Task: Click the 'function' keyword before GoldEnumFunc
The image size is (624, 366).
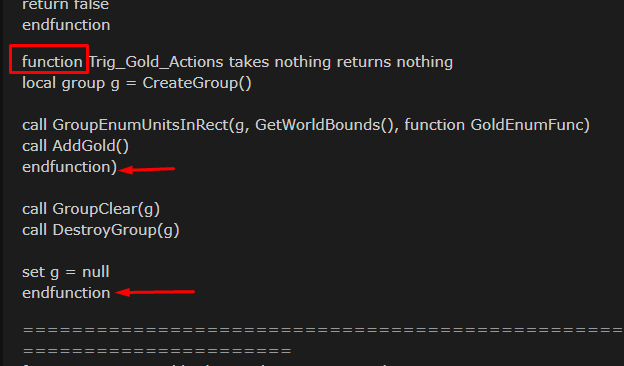Action: pyautogui.click(x=435, y=125)
